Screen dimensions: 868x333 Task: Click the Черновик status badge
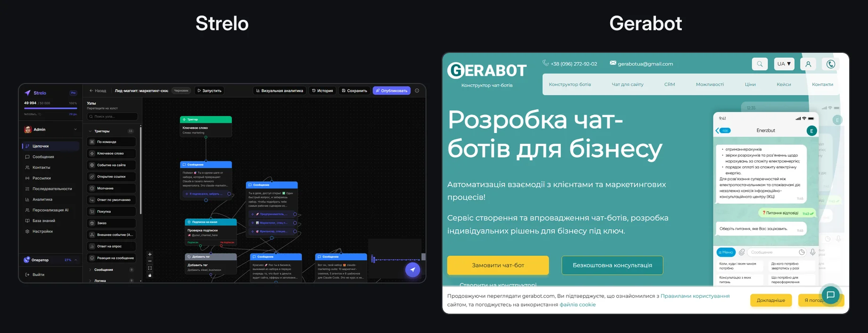pos(181,91)
